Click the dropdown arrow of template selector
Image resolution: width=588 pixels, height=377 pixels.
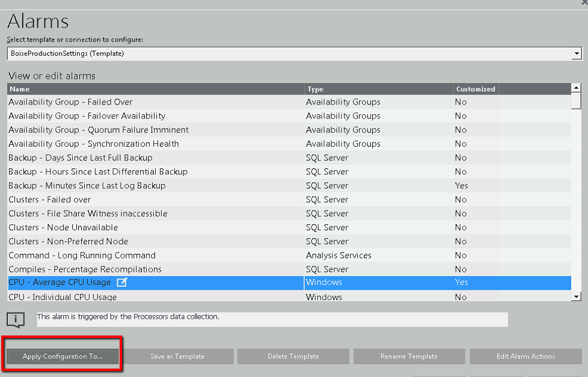[x=577, y=54]
